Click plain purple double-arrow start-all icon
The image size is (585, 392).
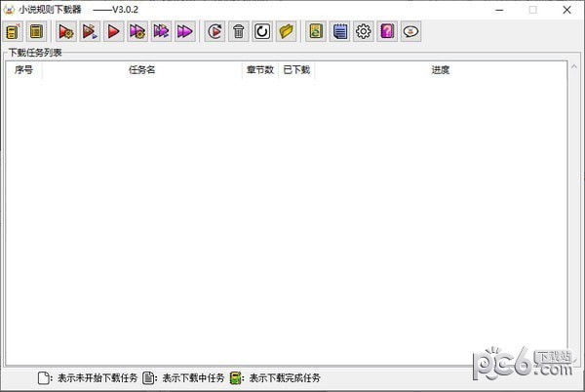coord(185,31)
